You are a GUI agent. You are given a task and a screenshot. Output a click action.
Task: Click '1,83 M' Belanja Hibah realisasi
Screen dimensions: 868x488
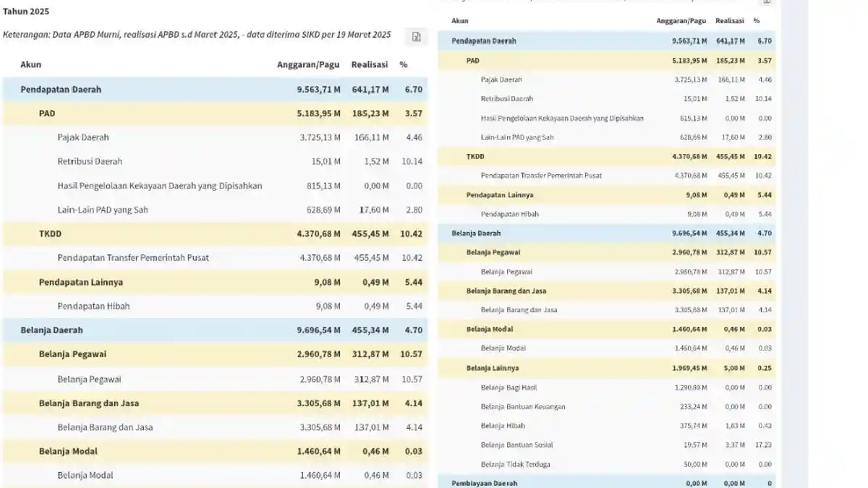click(x=735, y=426)
